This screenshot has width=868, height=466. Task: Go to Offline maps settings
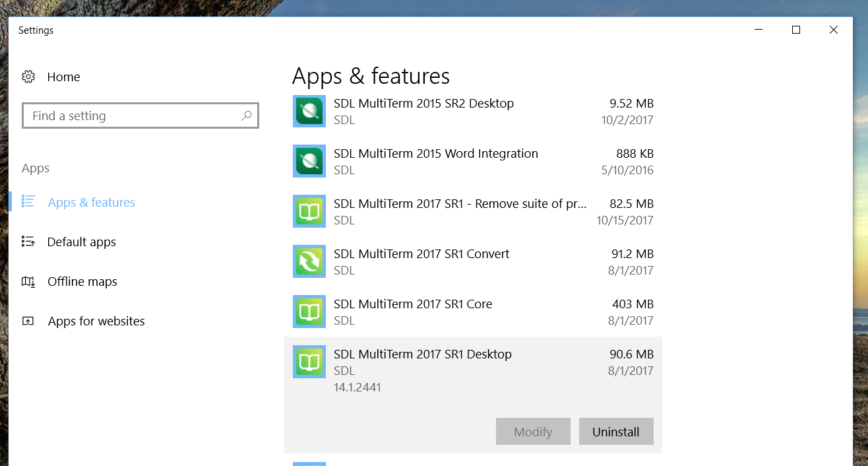(82, 282)
